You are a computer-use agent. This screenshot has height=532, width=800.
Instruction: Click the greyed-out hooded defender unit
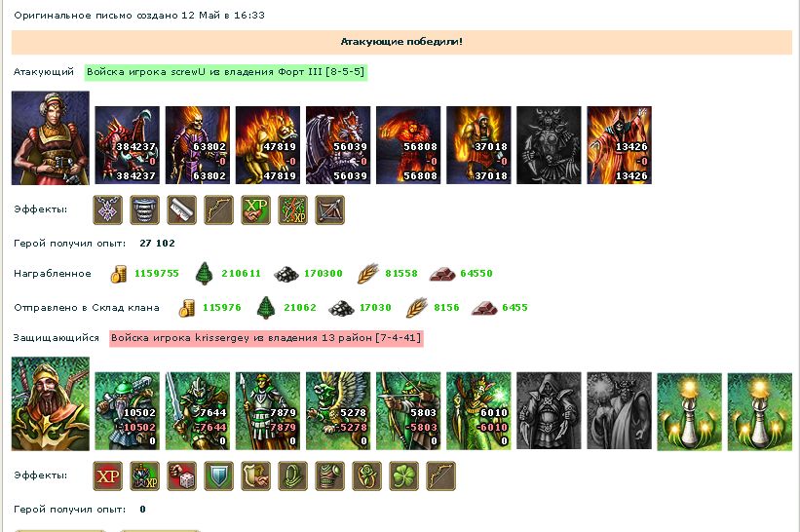pyautogui.click(x=549, y=411)
